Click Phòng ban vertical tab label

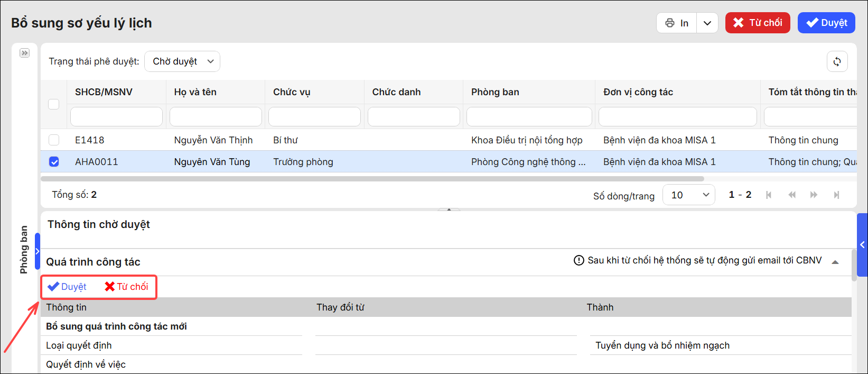point(24,250)
